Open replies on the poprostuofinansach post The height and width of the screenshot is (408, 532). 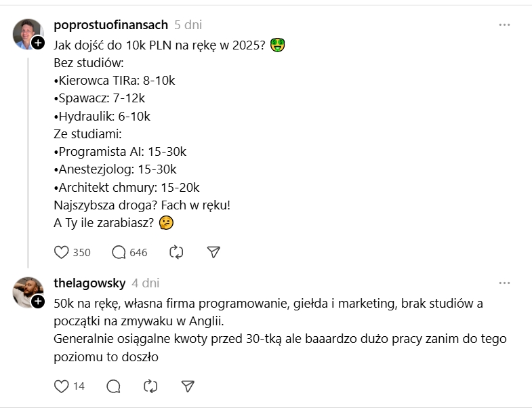point(119,252)
